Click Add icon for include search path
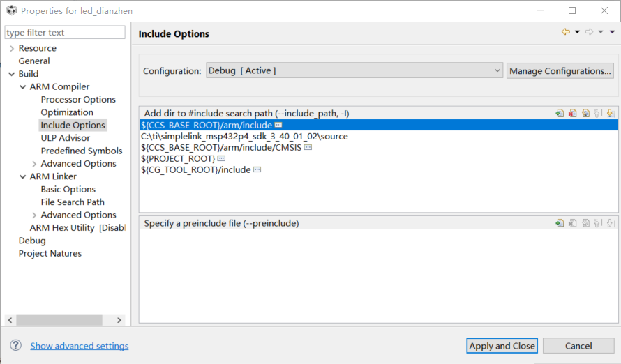The width and height of the screenshot is (621, 364). pyautogui.click(x=560, y=113)
